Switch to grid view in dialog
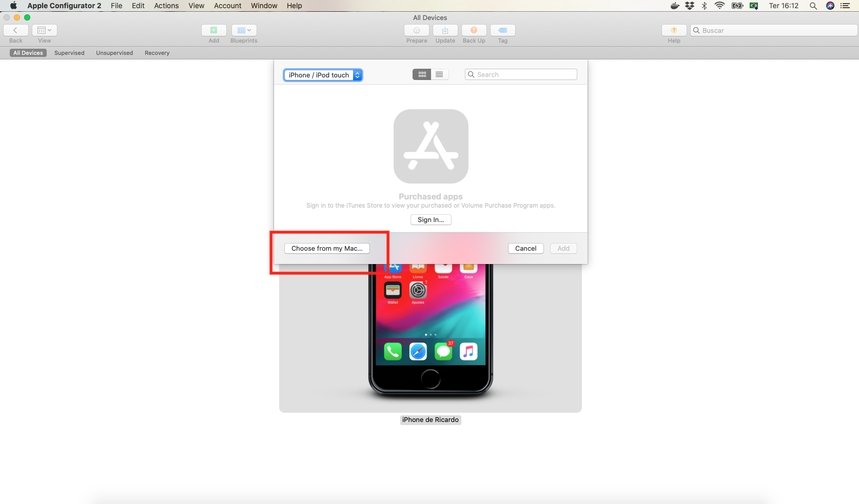The width and height of the screenshot is (859, 504). point(422,75)
